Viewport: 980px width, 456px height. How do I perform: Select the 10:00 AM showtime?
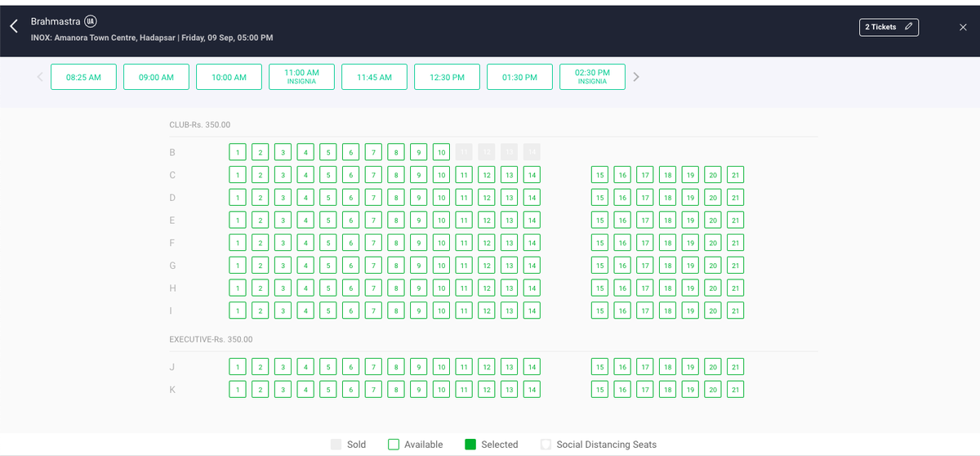point(229,77)
